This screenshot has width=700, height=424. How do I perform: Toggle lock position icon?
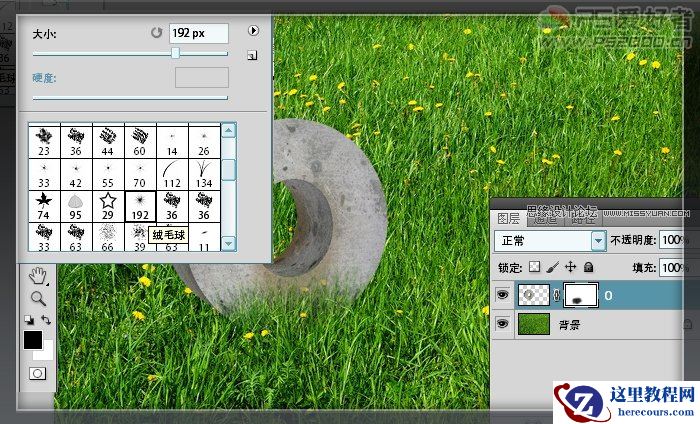571,267
